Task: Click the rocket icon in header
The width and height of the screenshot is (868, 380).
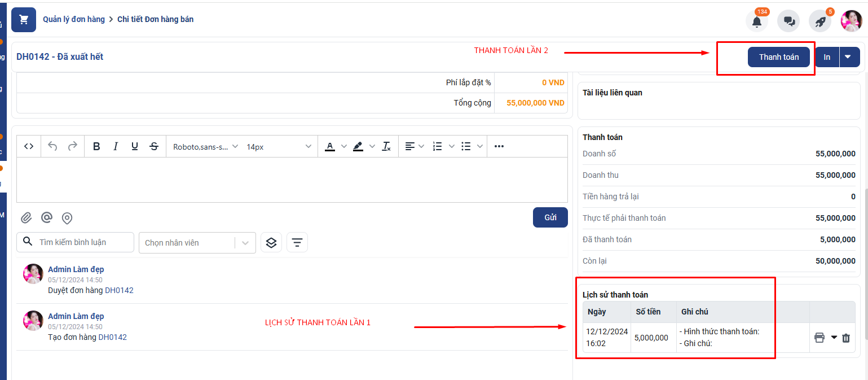Action: [x=820, y=21]
